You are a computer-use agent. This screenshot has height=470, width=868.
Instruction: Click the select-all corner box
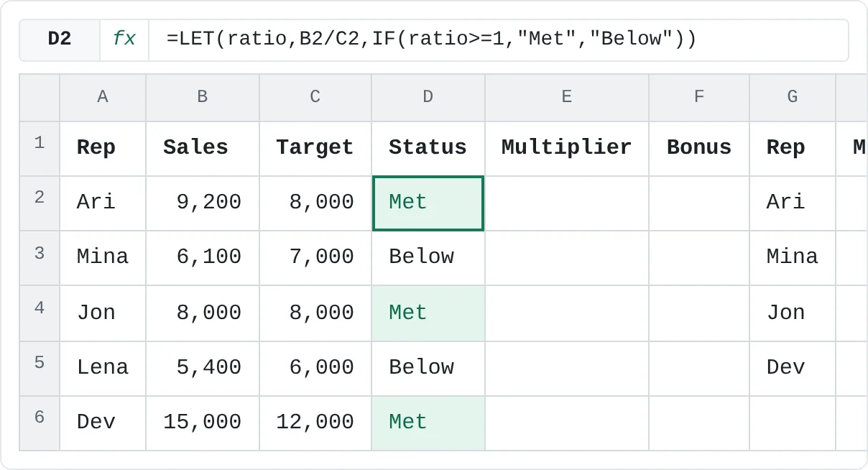pos(40,97)
